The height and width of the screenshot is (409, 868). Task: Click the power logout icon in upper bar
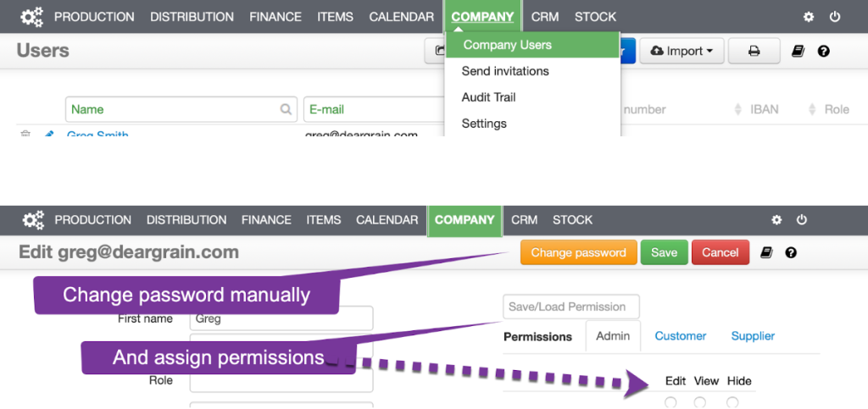coord(835,17)
